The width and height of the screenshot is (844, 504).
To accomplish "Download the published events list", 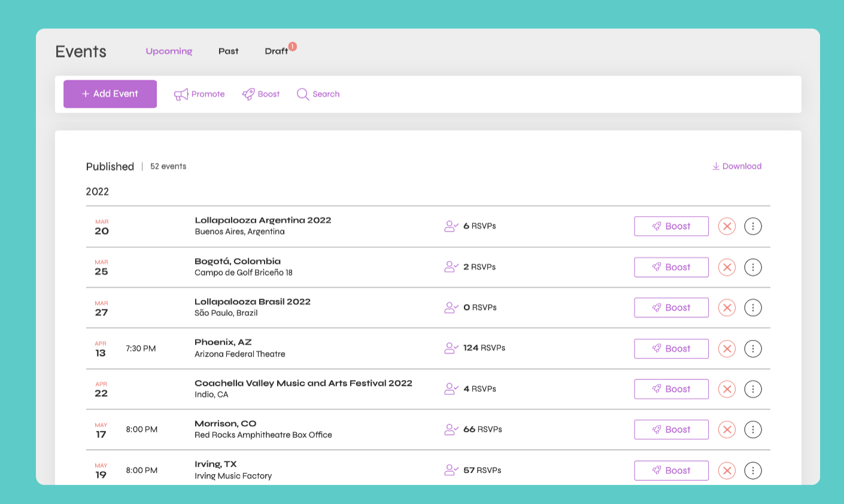I will (x=737, y=166).
